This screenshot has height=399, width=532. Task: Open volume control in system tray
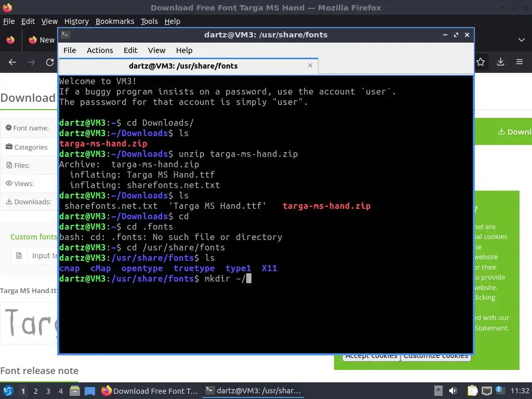[x=453, y=391]
